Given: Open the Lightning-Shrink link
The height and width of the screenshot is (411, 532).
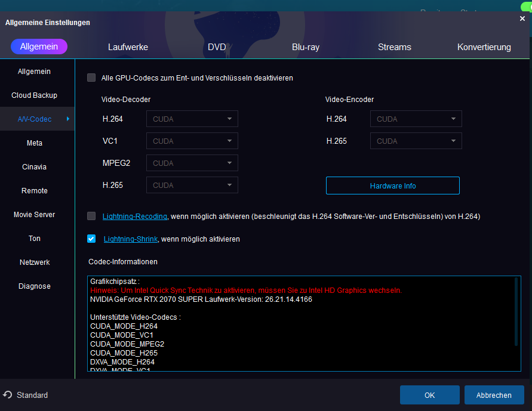Looking at the screenshot, I should point(130,239).
